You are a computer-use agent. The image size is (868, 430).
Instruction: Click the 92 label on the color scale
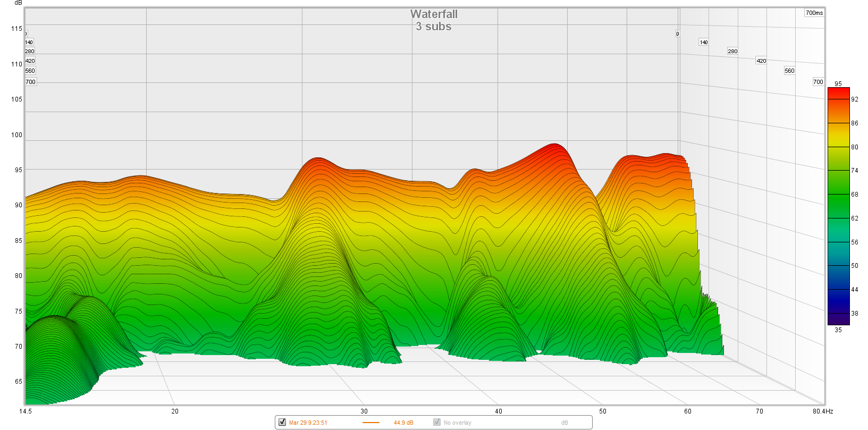pos(855,99)
